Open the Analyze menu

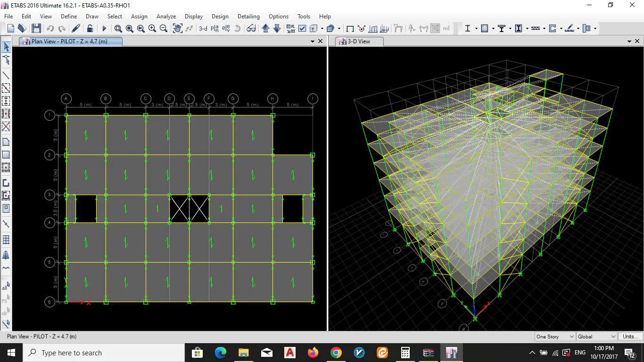point(166,16)
